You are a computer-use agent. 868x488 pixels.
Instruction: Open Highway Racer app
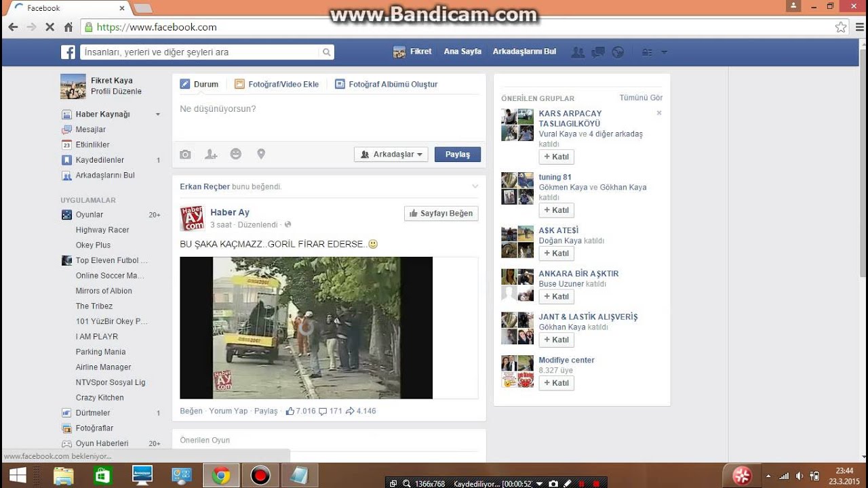[x=102, y=230]
